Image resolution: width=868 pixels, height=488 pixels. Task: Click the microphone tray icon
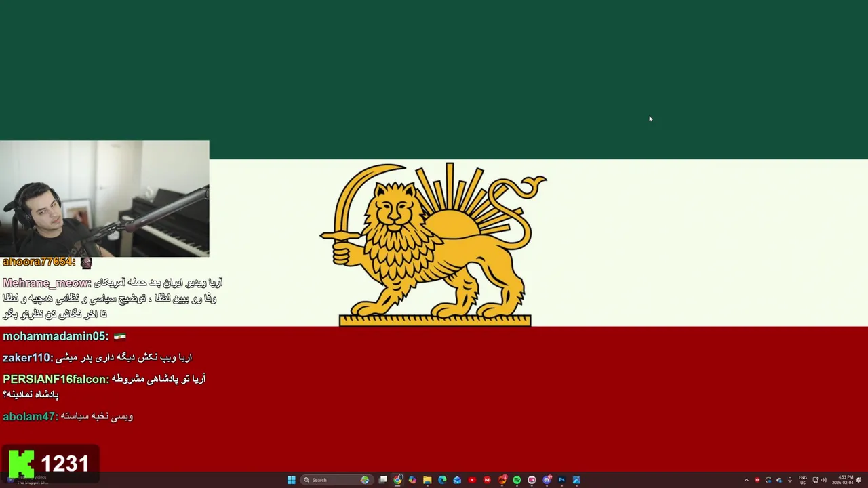(x=790, y=480)
